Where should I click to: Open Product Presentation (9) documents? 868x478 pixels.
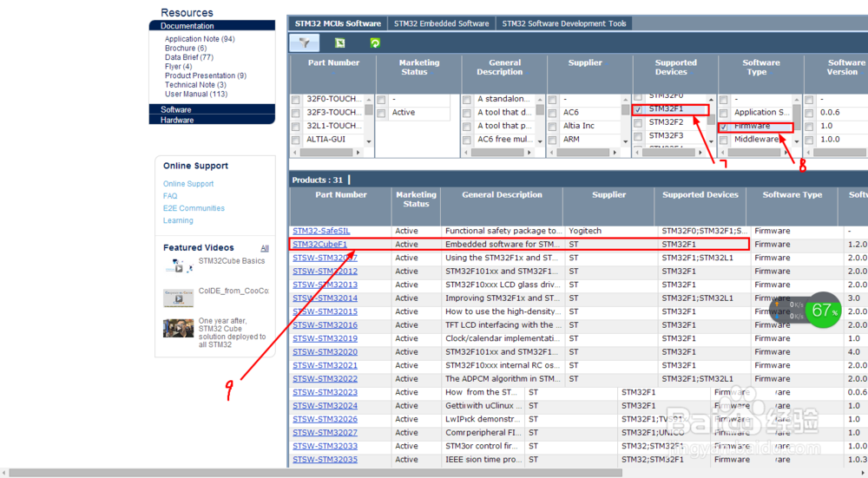click(x=206, y=75)
